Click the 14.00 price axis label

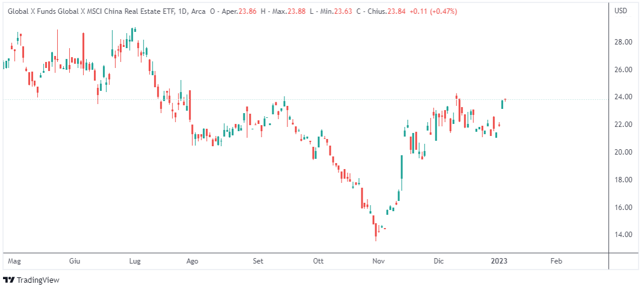point(622,235)
